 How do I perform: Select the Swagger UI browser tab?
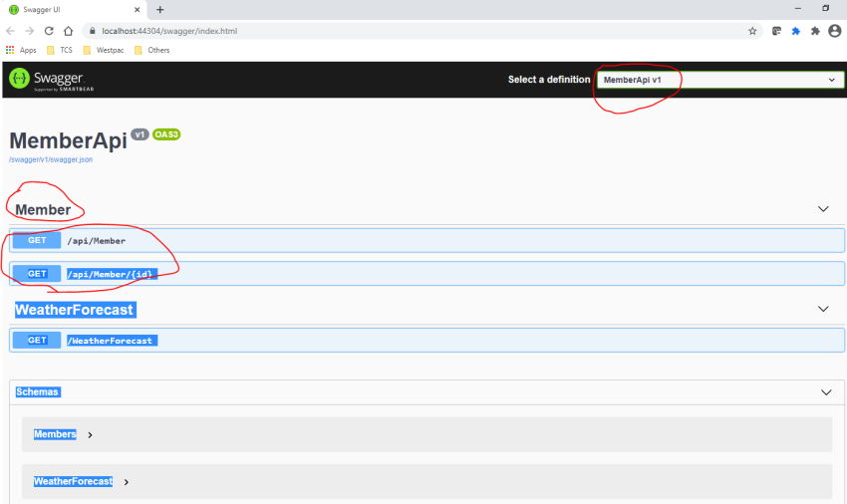tap(76, 10)
